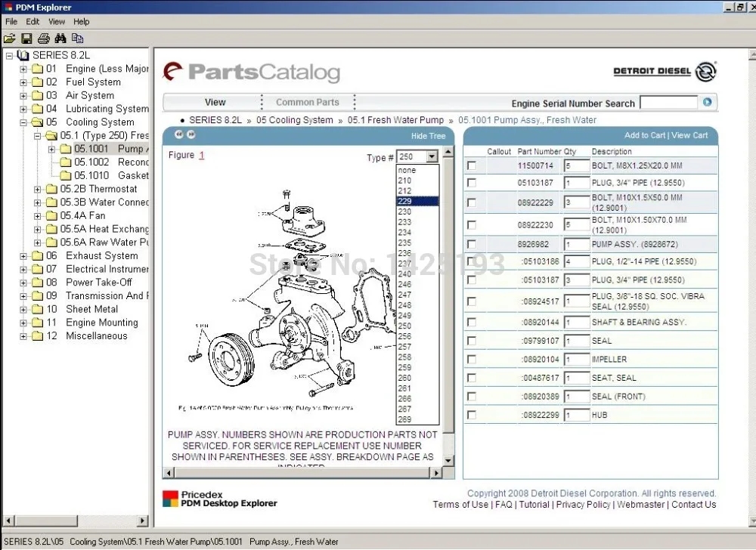This screenshot has height=550, width=756.
Task: Click the figure panel horizontal scrollbar
Action: point(302,473)
